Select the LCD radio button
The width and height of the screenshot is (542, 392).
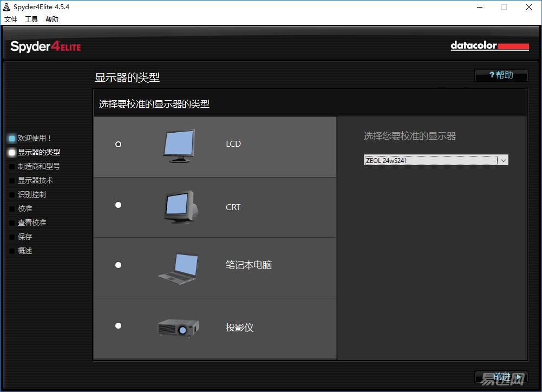[118, 145]
